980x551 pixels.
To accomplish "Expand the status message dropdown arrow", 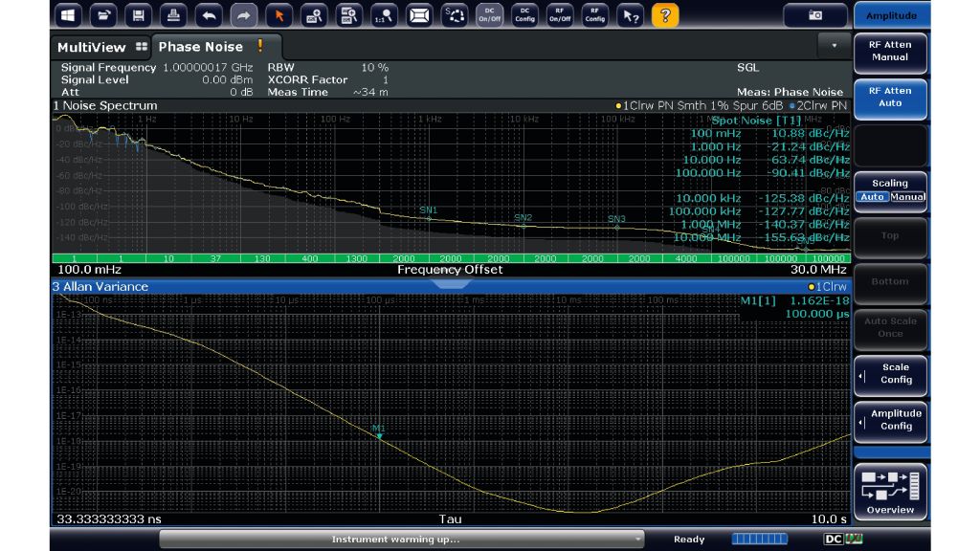I will (638, 540).
